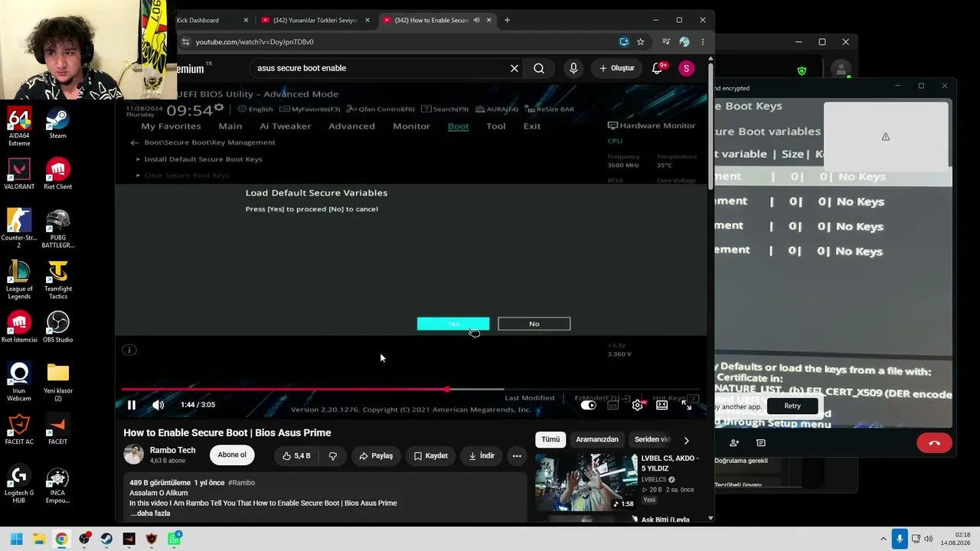Click Retry in the call window
The width and height of the screenshot is (980, 551).
pyautogui.click(x=792, y=406)
